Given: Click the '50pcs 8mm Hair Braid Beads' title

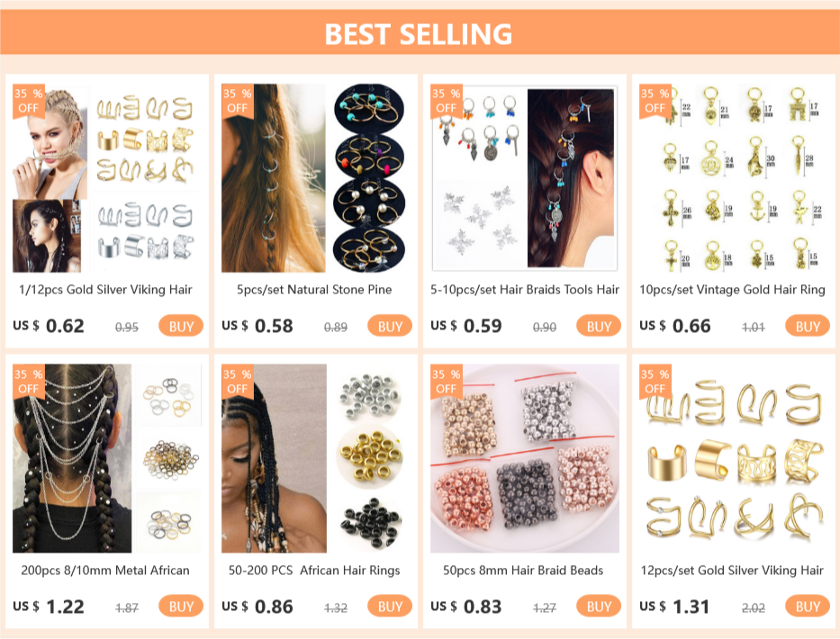Looking at the screenshot, I should pos(523,571).
